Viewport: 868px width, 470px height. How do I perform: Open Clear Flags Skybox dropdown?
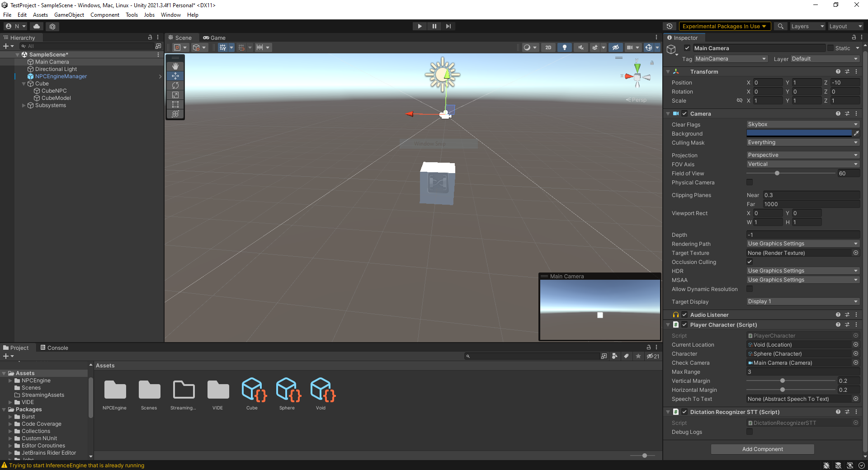pyautogui.click(x=803, y=124)
